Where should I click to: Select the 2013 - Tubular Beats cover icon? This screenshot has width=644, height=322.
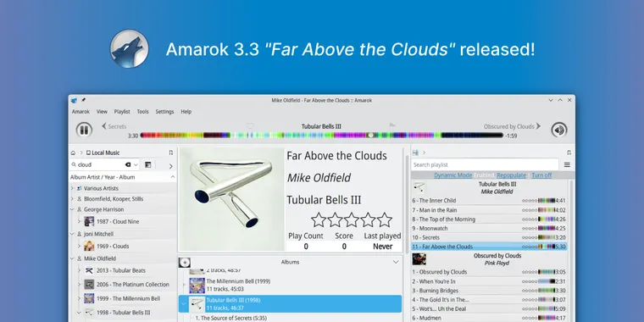(89, 270)
